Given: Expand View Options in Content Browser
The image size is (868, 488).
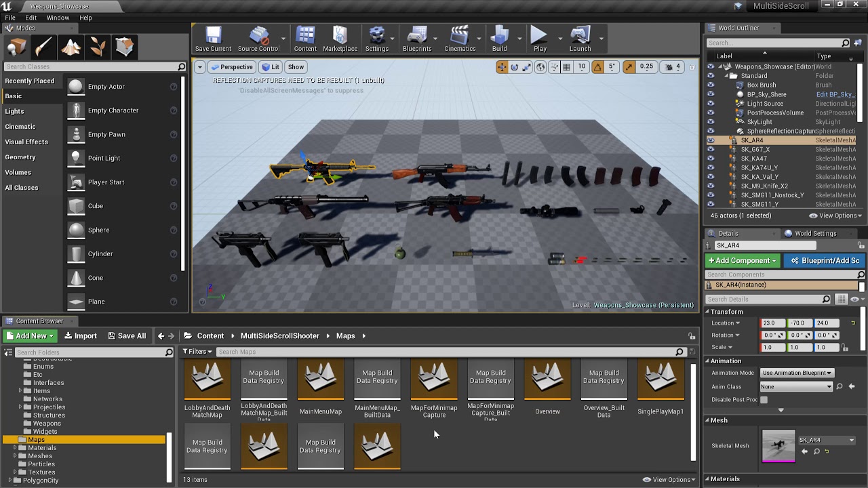Looking at the screenshot, I should point(669,480).
